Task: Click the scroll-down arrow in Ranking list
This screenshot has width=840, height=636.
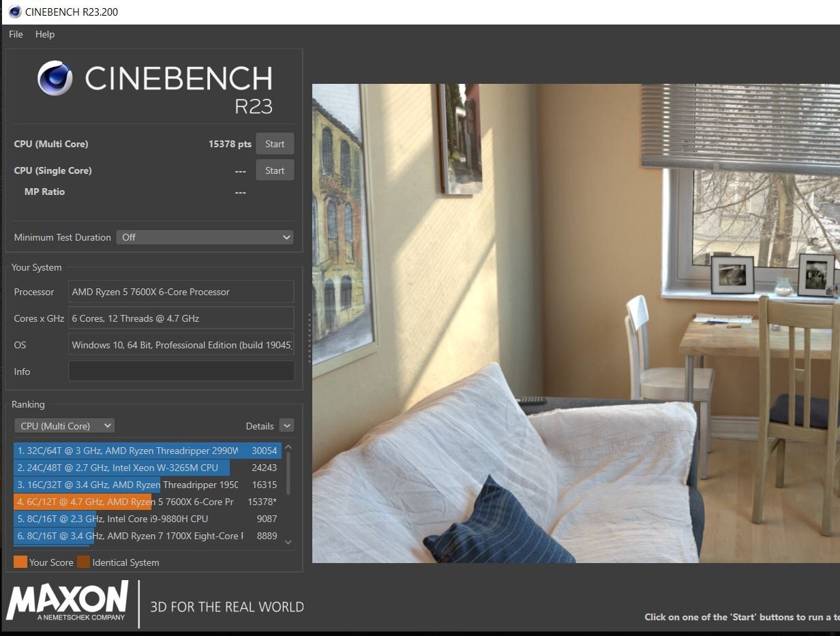Action: click(288, 542)
